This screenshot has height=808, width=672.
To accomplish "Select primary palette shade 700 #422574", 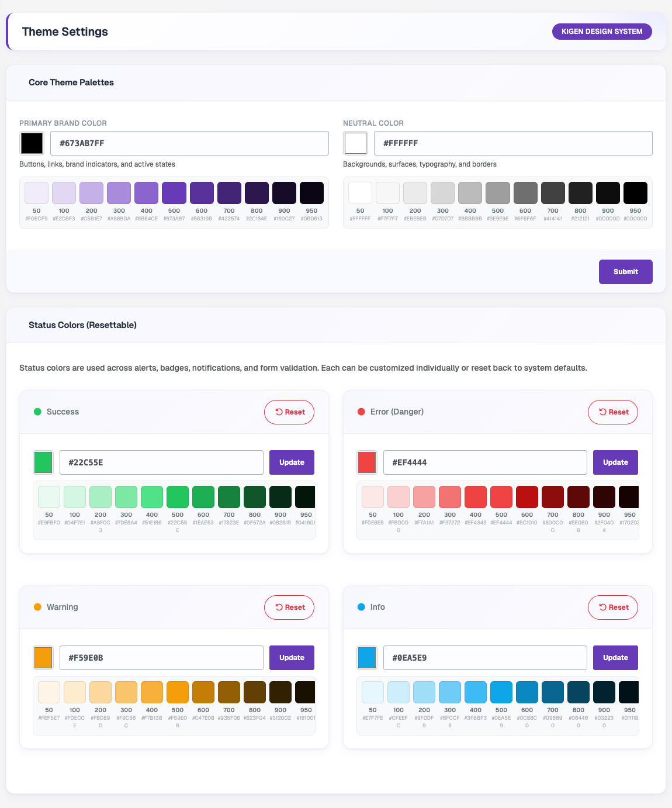I will [229, 193].
